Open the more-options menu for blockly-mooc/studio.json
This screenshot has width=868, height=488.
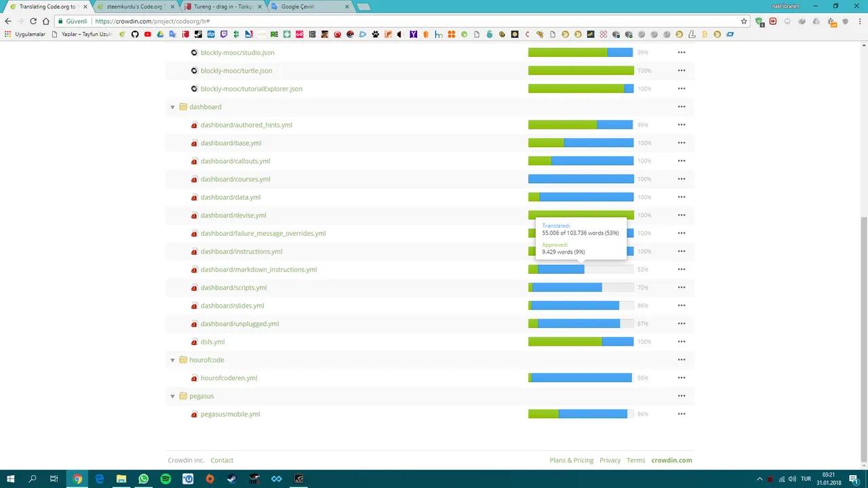[682, 52]
